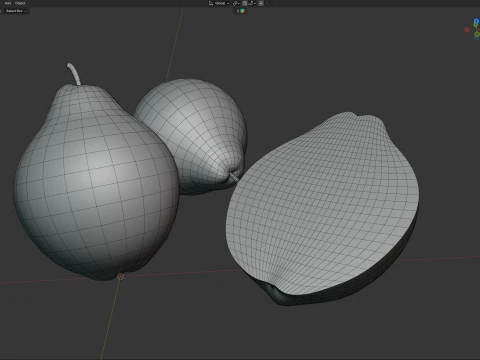Screen dimensions: 480x360
Task: Open the Select Box tool dropdown
Action: click(x=15, y=11)
